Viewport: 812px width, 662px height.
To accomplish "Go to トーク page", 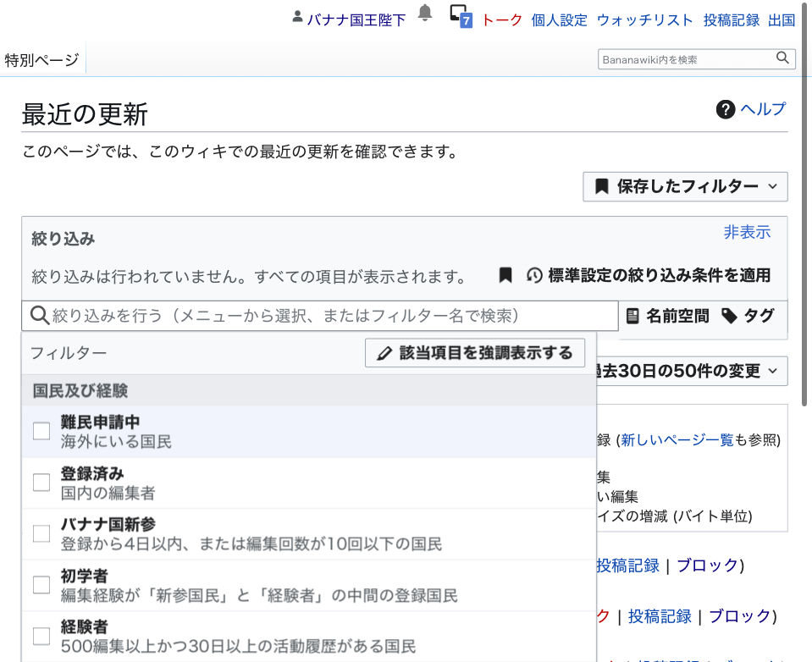I will point(502,20).
